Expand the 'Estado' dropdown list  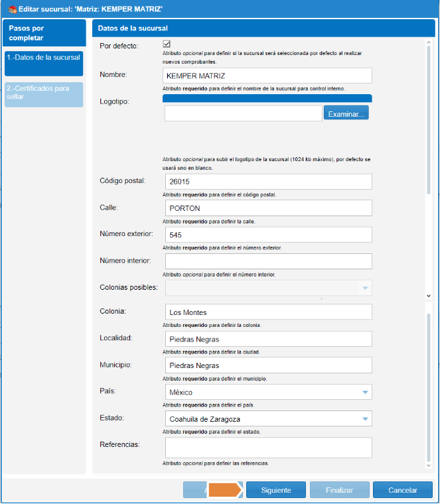point(364,418)
